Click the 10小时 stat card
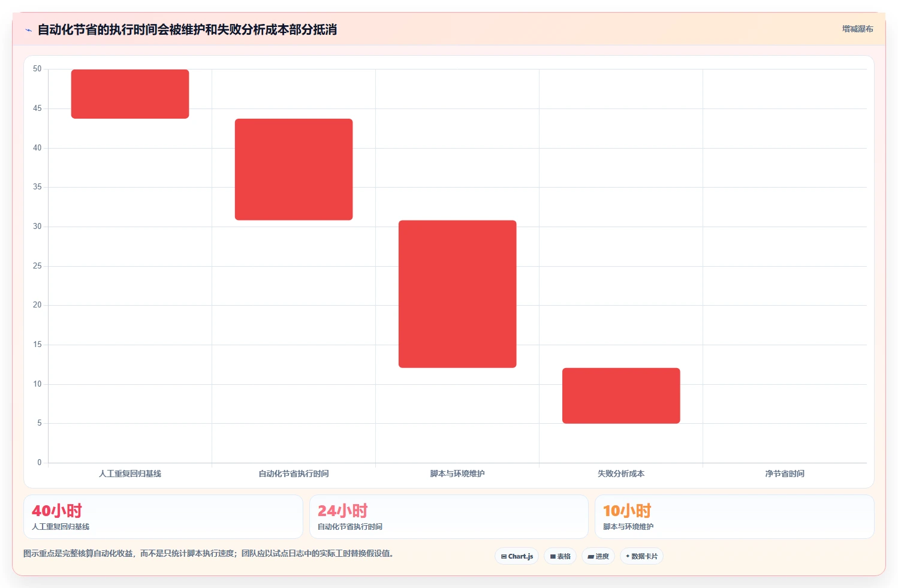Viewport: 898px width, 588px height. tap(734, 517)
